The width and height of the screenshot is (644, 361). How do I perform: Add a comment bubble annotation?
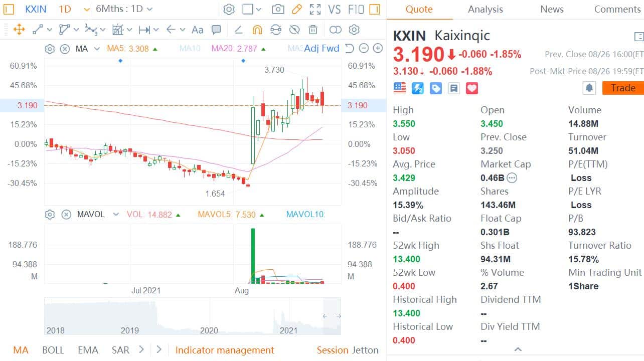point(216,30)
